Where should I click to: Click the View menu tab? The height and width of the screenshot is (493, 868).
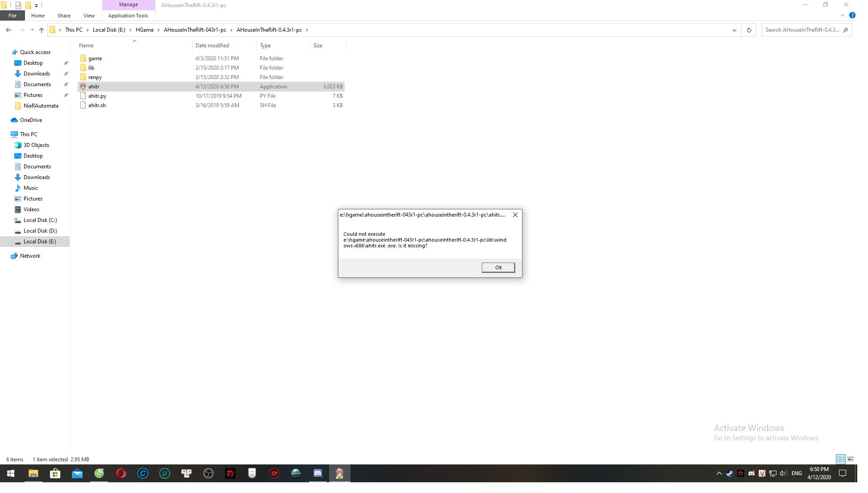point(89,16)
